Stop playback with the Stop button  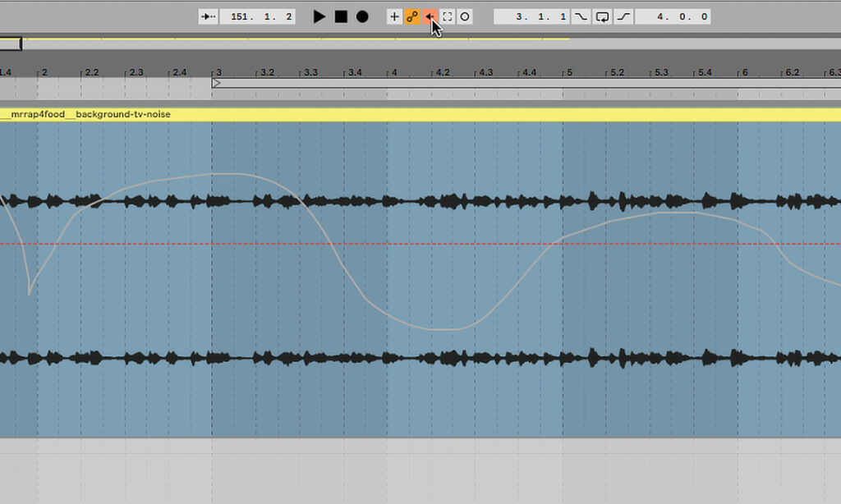pyautogui.click(x=341, y=16)
